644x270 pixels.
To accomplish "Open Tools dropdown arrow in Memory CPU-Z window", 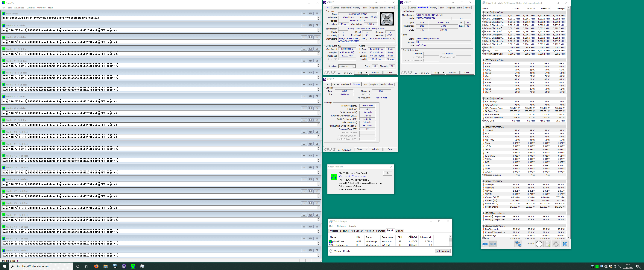I will (366, 149).
